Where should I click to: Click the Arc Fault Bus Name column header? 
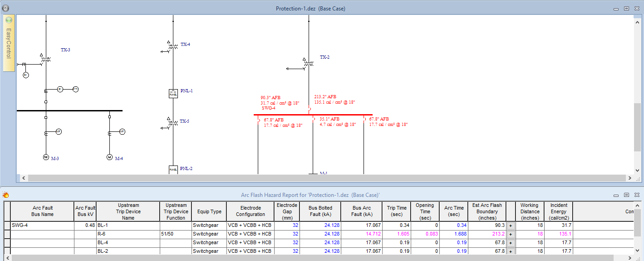click(42, 211)
